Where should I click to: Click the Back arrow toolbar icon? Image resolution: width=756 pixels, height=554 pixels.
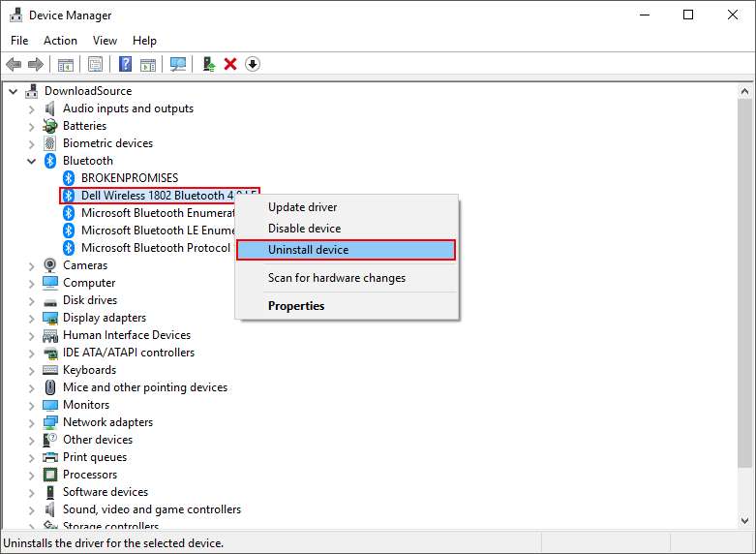pos(14,64)
